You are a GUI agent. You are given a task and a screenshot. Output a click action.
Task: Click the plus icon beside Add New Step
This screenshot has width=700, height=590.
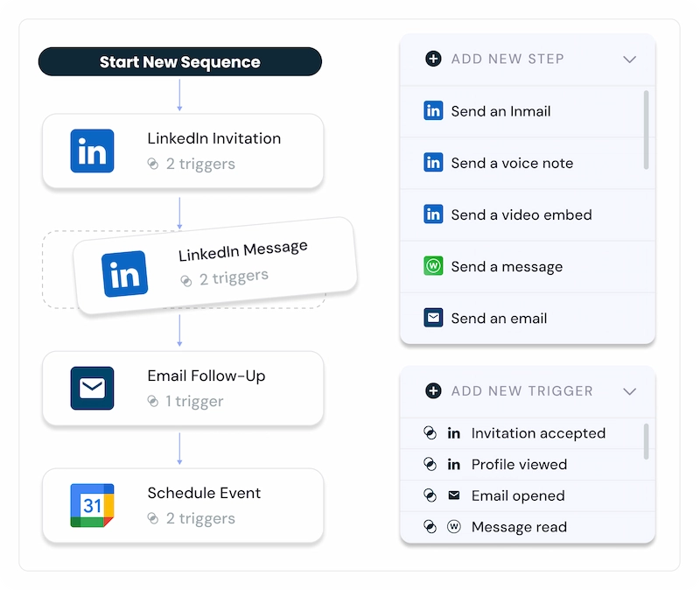click(433, 59)
